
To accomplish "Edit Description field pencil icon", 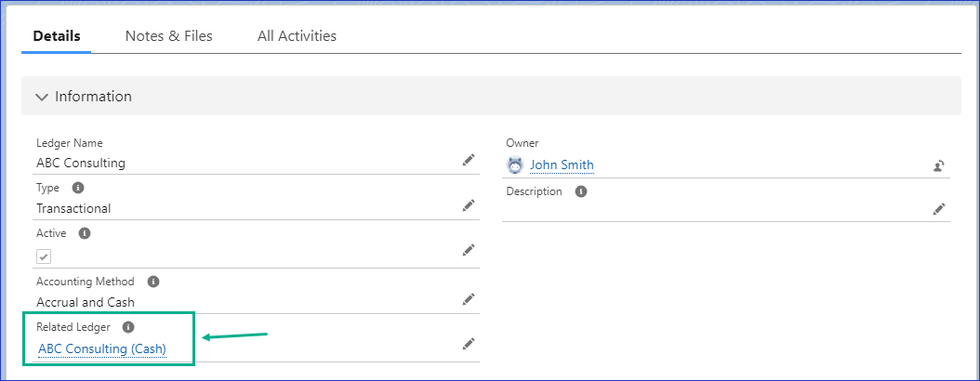I will 939,209.
